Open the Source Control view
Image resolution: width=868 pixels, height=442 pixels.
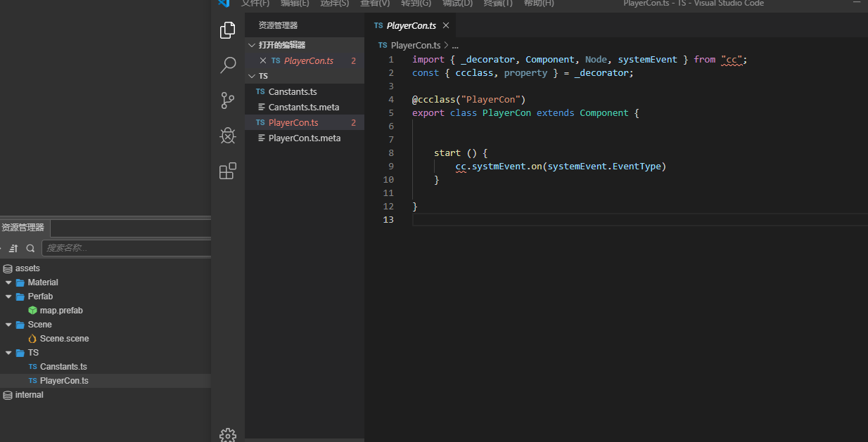point(227,100)
